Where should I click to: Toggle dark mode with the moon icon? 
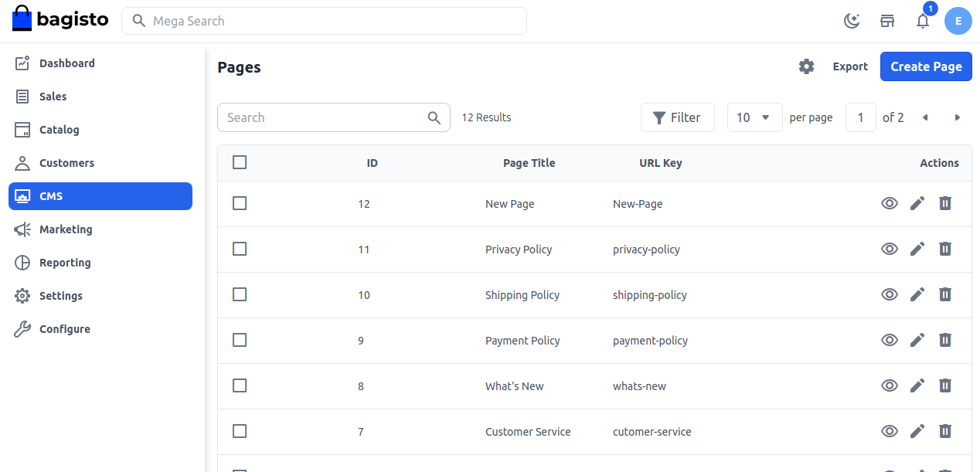[852, 21]
